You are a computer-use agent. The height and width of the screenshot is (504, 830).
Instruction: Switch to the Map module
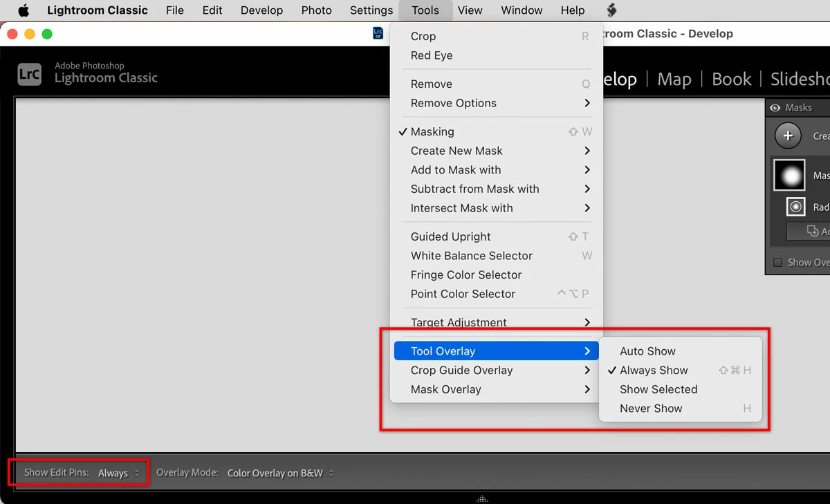[x=674, y=80]
